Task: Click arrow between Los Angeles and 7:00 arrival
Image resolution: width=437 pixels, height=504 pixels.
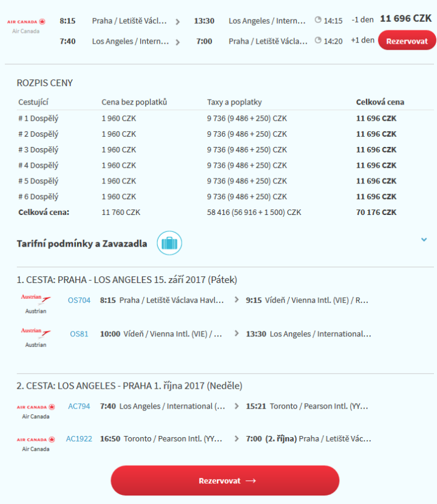Action: click(178, 42)
